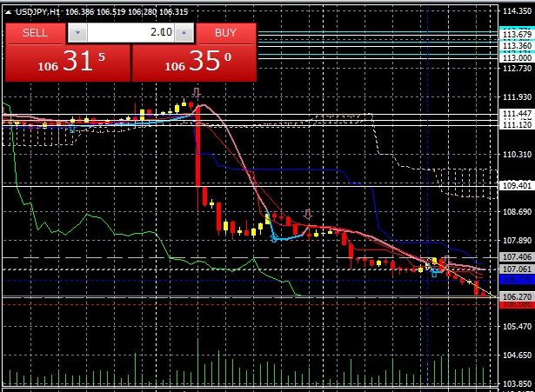Select the arrow marker near 108.690 level

click(x=308, y=214)
